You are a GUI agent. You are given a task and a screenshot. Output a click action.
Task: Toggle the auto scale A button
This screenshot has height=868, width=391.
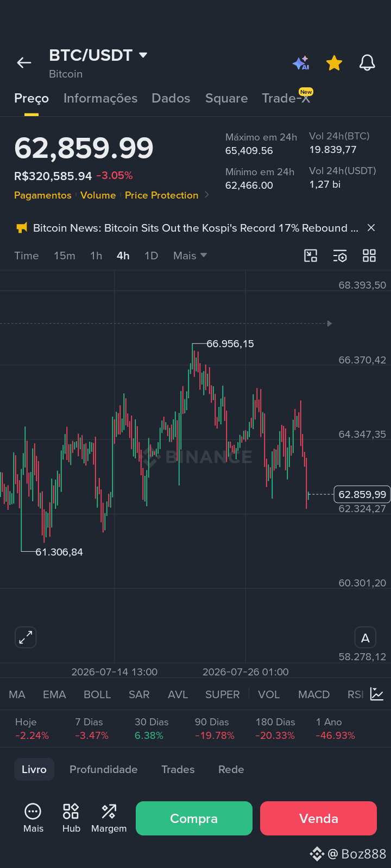pos(365,638)
